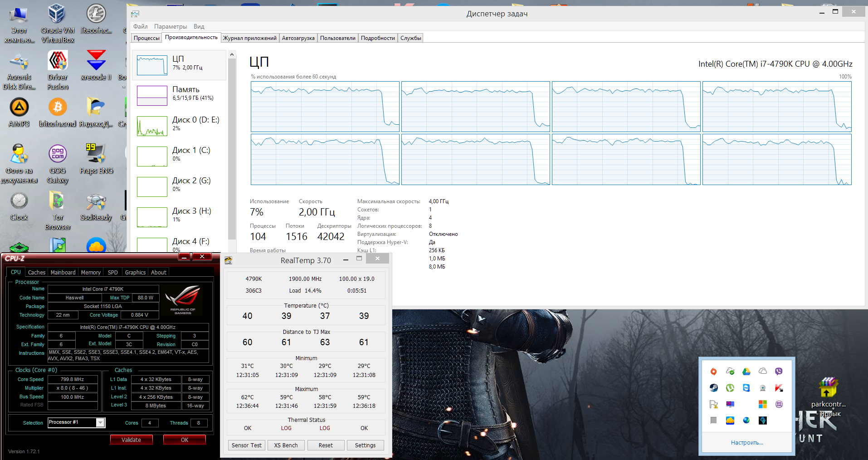Run Sensor Test in RealTemp
Viewport: 868px width, 460px height.
246,445
